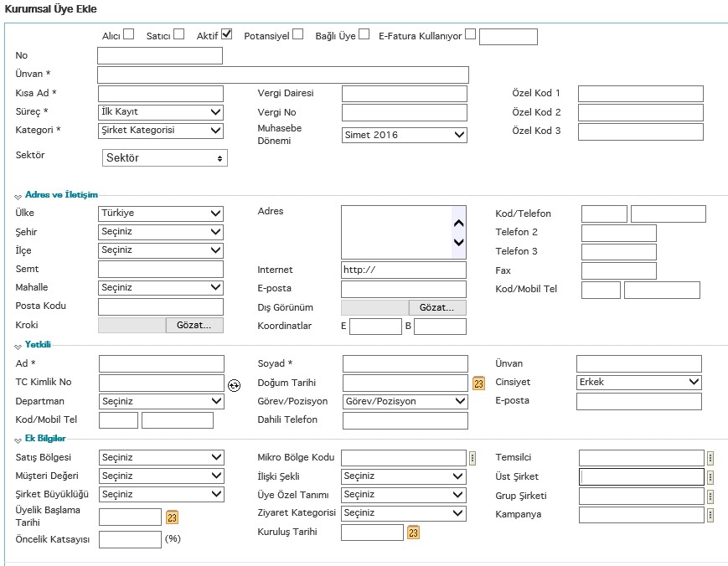Collapse the Adres ve İletişim section

pyautogui.click(x=18, y=196)
